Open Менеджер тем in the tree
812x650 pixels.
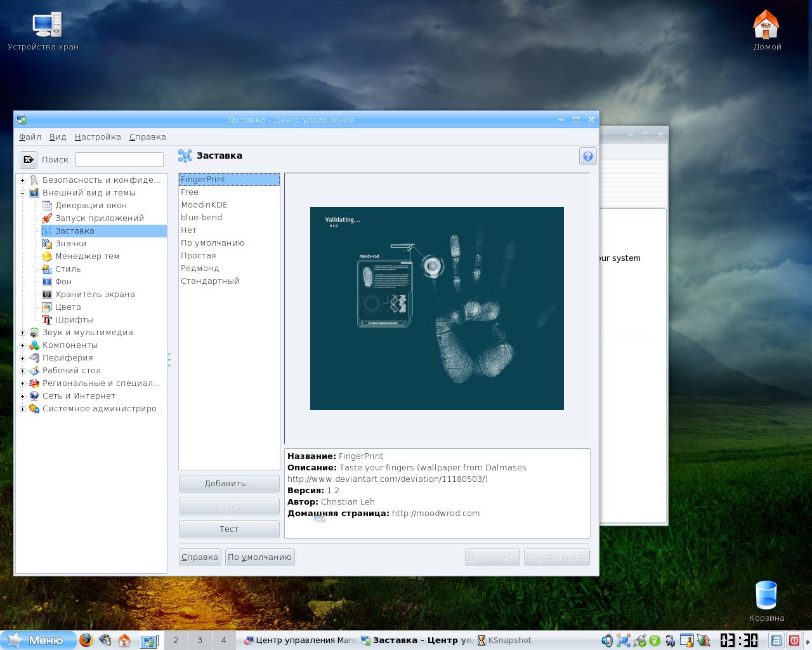[87, 256]
